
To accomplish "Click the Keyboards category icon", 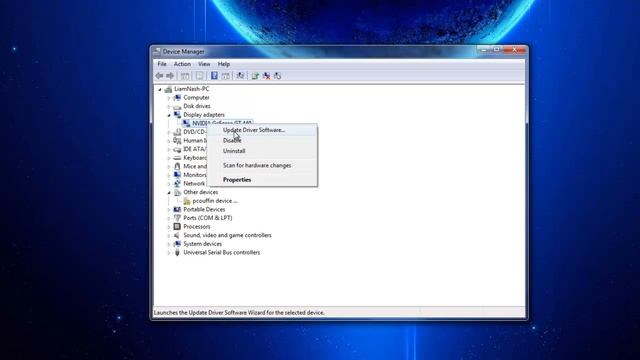I will pyautogui.click(x=177, y=158).
